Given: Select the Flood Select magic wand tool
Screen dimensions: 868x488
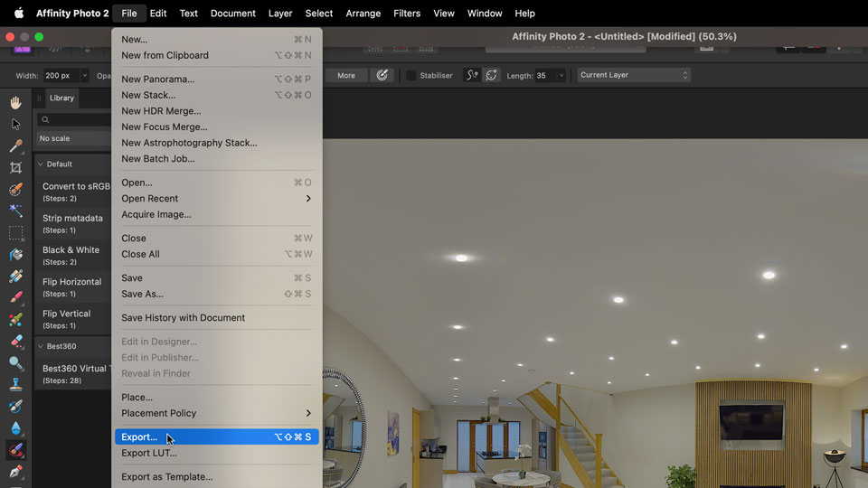Looking at the screenshot, I should 15,211.
